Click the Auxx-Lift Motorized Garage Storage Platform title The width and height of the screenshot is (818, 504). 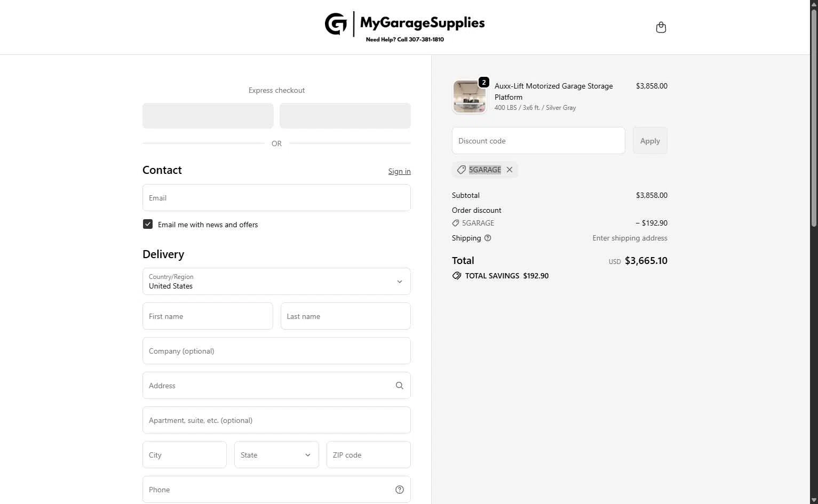pos(554,91)
